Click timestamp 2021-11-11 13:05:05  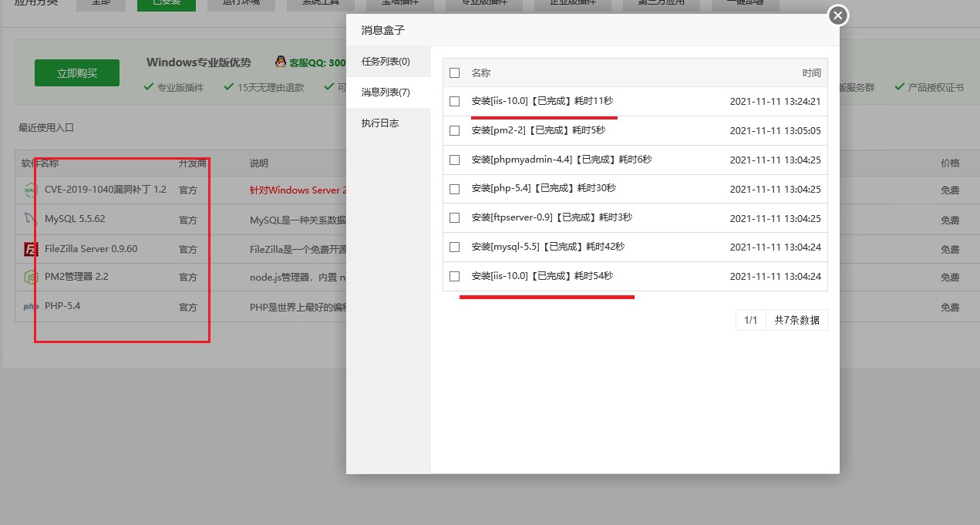point(775,130)
